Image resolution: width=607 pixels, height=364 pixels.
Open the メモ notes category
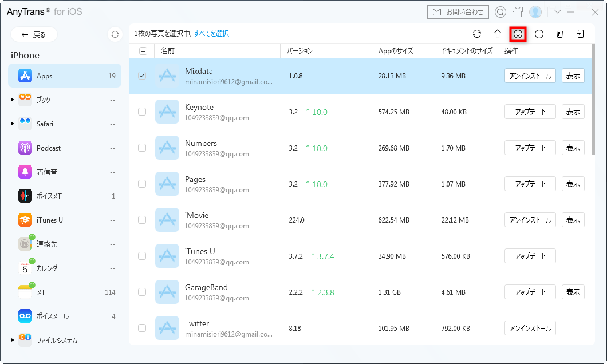[65, 292]
